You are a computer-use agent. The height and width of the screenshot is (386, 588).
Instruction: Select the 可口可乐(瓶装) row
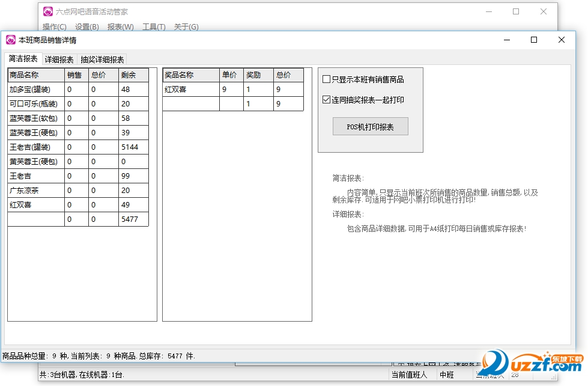point(78,103)
